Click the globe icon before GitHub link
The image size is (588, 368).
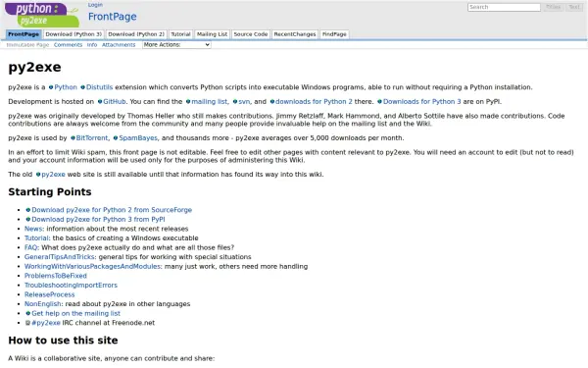coord(100,102)
